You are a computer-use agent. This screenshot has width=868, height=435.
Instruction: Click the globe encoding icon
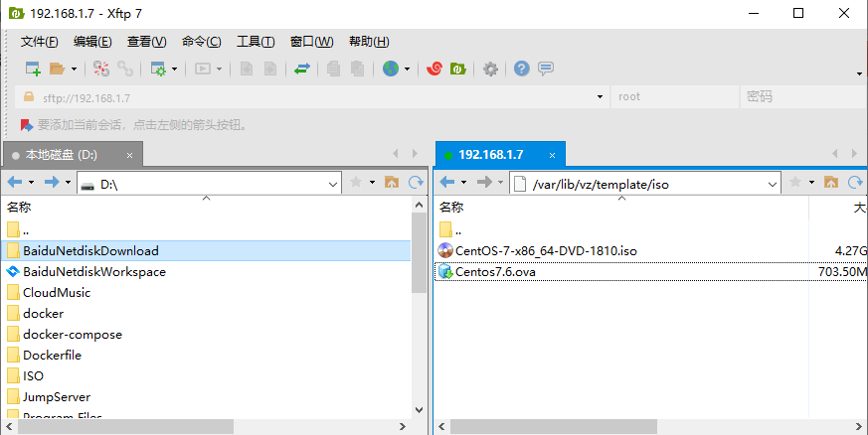391,69
